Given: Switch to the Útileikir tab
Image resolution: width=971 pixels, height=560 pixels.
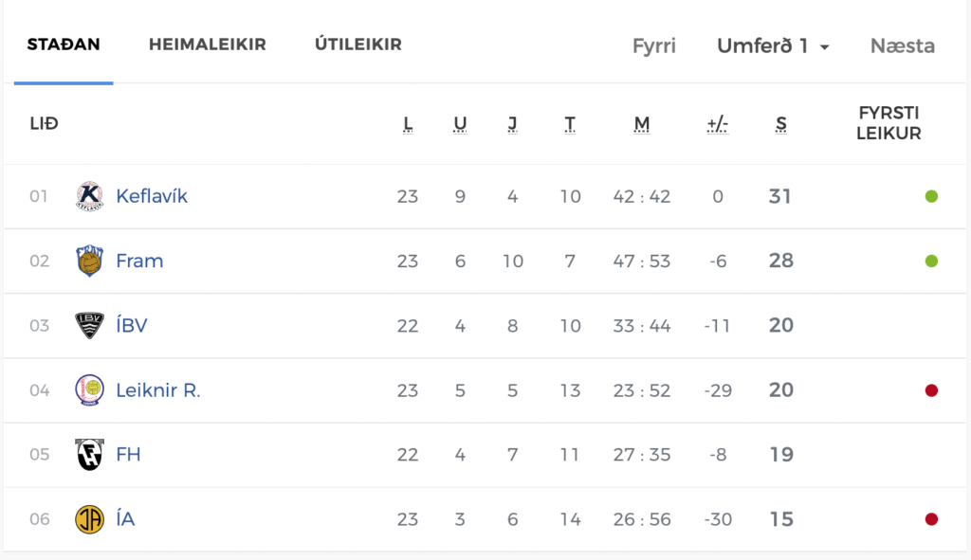Looking at the screenshot, I should [x=357, y=44].
